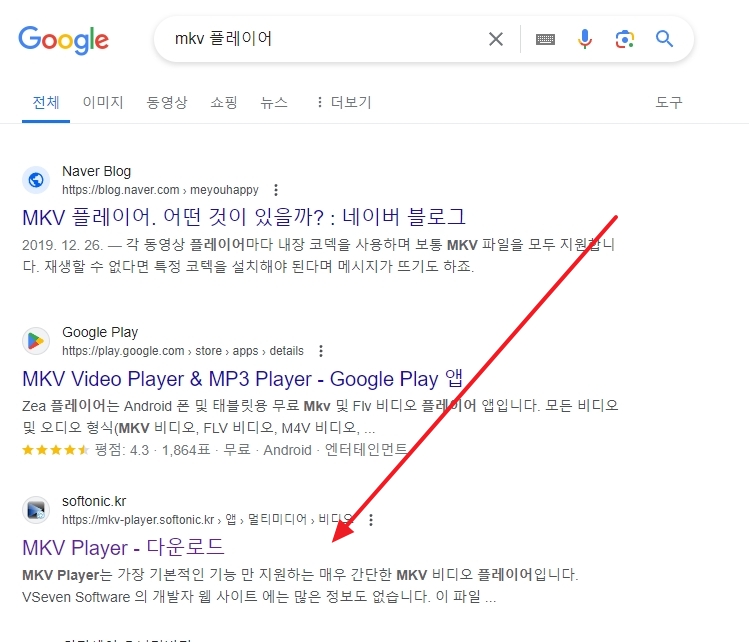Screen dimensions: 749x642
Task: Click the mkv-player.softonic.kr URL breadcrumb
Action: 208,520
